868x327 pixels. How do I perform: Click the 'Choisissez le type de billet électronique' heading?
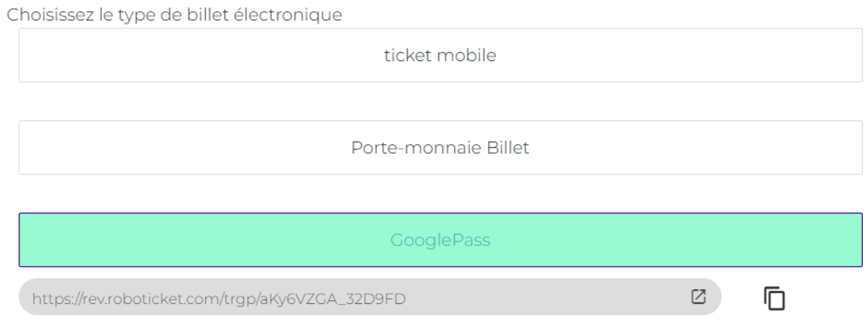[x=175, y=14]
